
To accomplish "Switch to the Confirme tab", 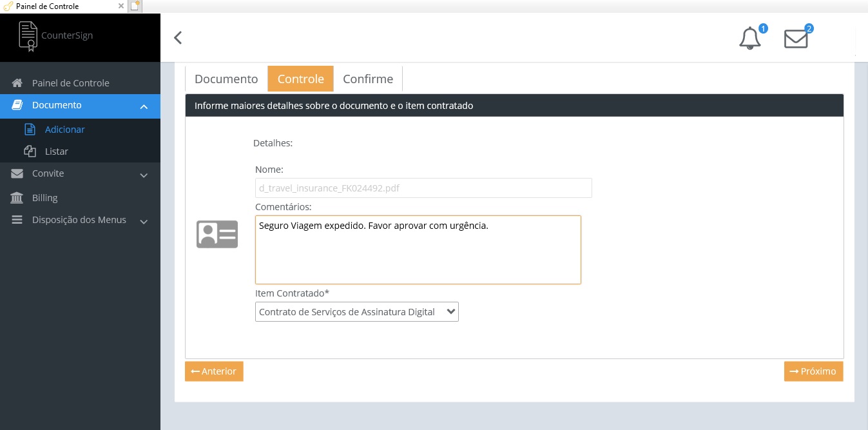I will coord(368,79).
